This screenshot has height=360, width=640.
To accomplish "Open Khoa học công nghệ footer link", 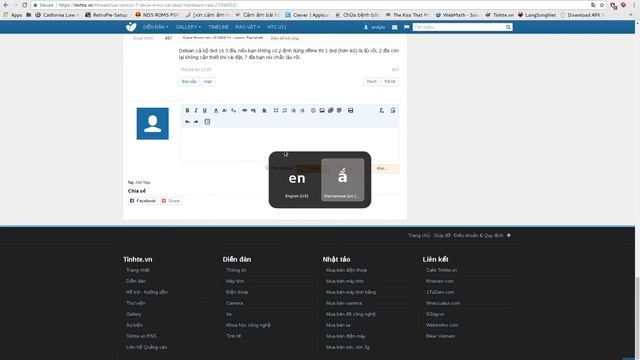I will pyautogui.click(x=248, y=325).
